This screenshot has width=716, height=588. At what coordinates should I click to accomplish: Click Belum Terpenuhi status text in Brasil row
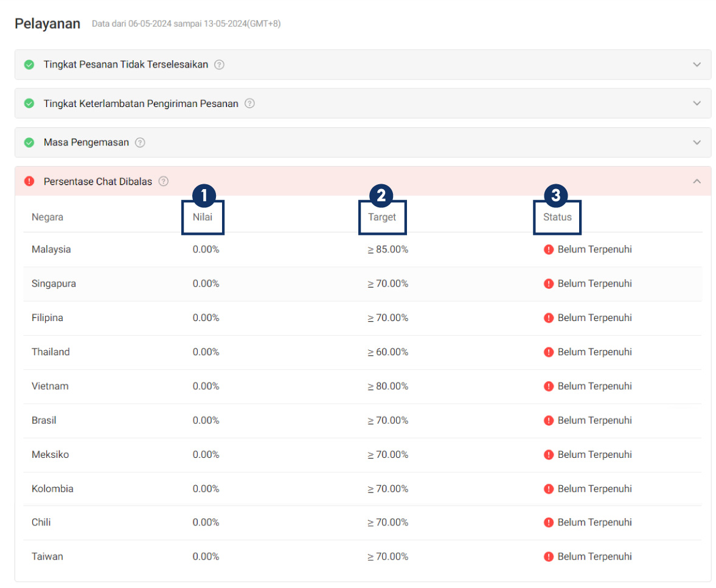[x=594, y=420]
